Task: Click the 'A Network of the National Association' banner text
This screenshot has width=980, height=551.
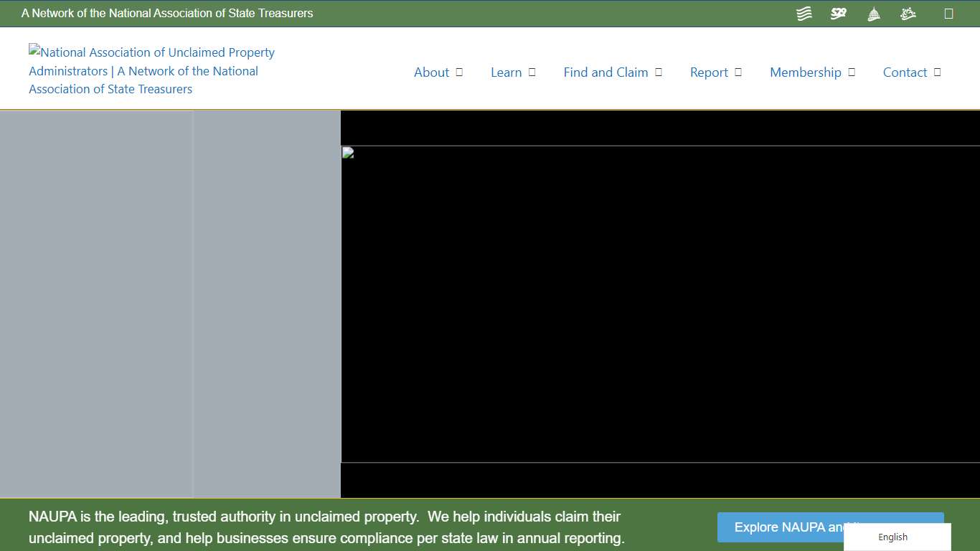Action: click(169, 13)
